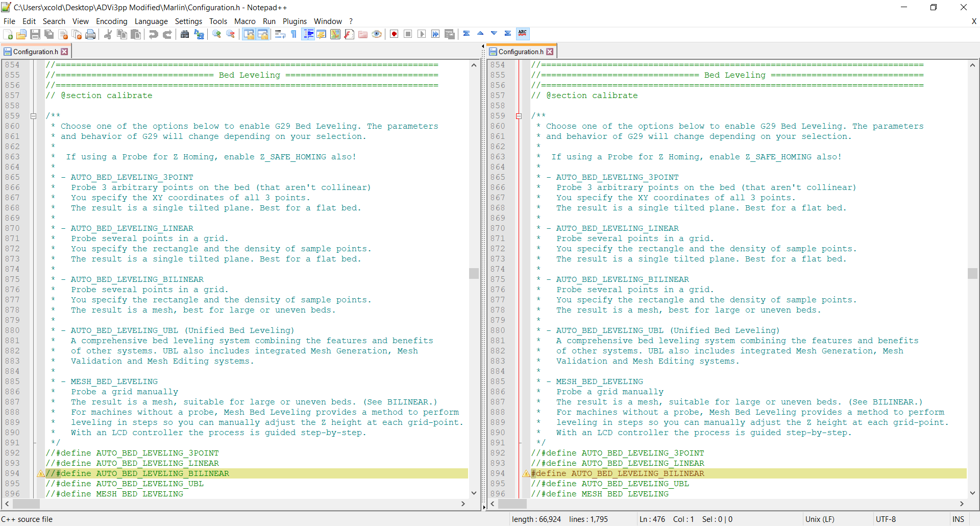Create a new document with the New icon

8,34
